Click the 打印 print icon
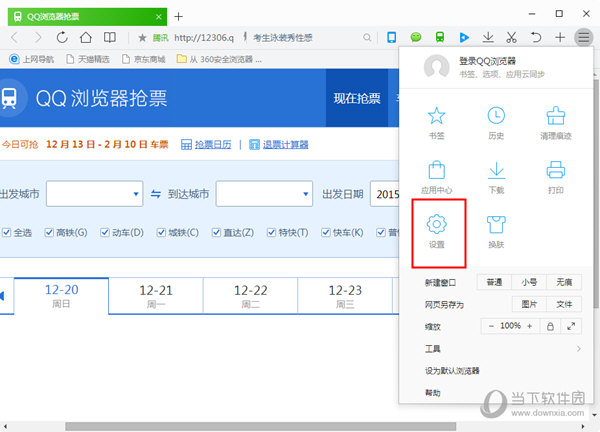Screen dimensions: 600x432 click(556, 170)
